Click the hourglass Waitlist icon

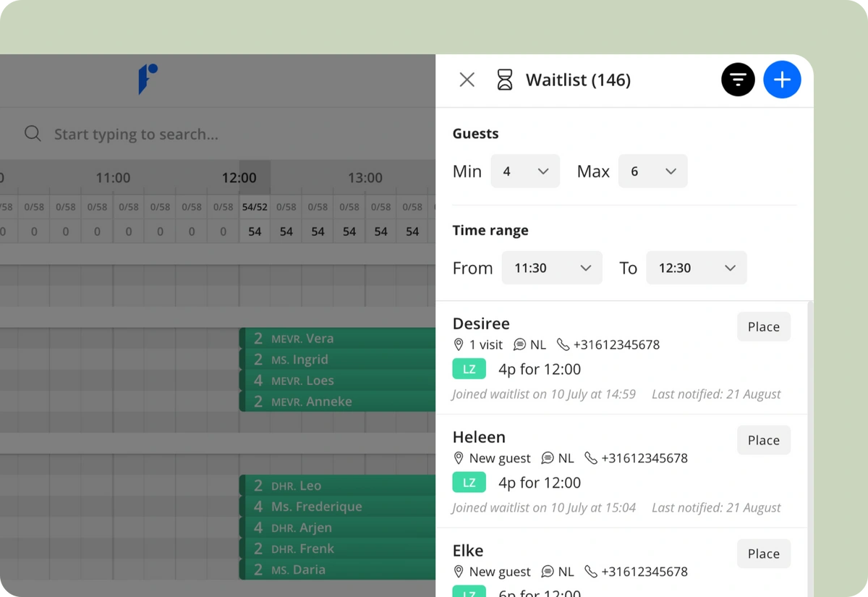[x=504, y=80]
